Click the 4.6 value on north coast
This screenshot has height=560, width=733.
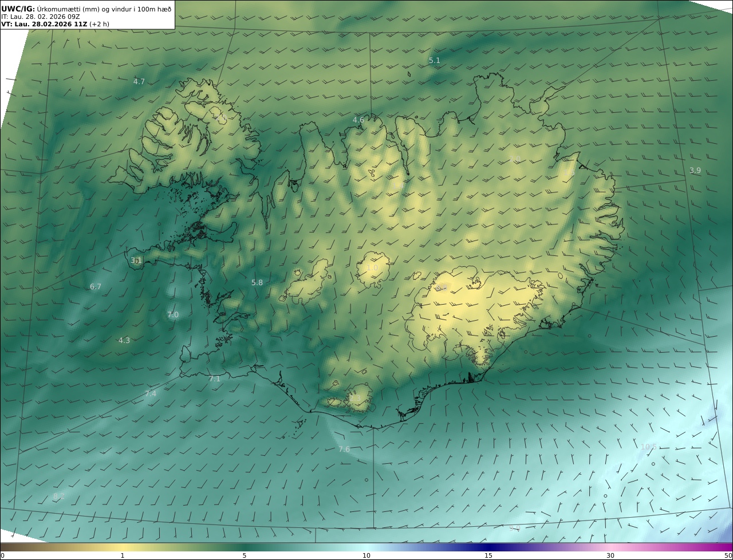(x=358, y=120)
